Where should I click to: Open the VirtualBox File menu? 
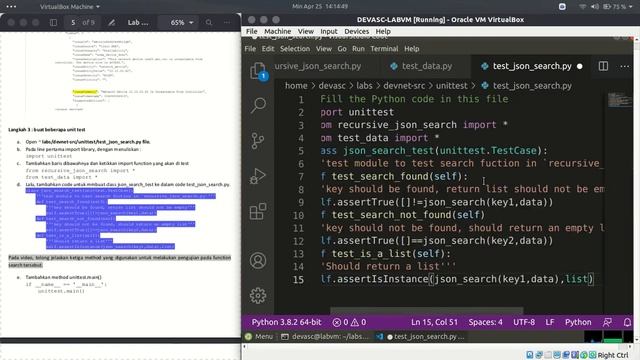[251, 31]
